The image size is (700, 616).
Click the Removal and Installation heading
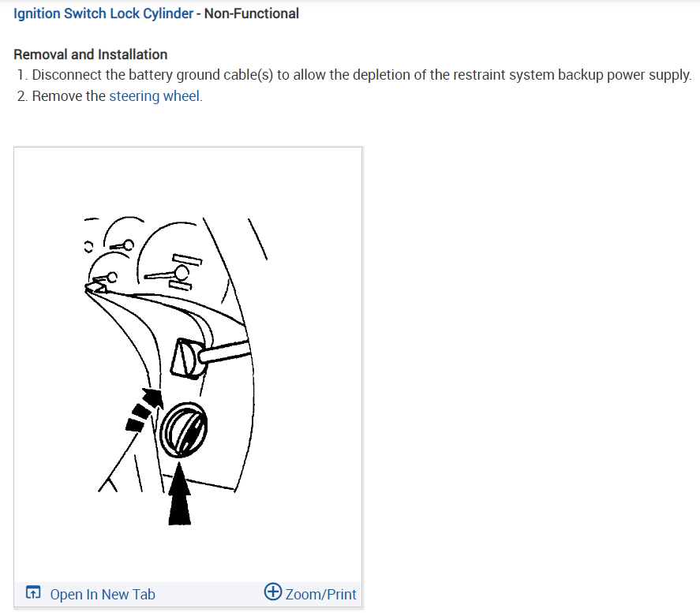91,54
